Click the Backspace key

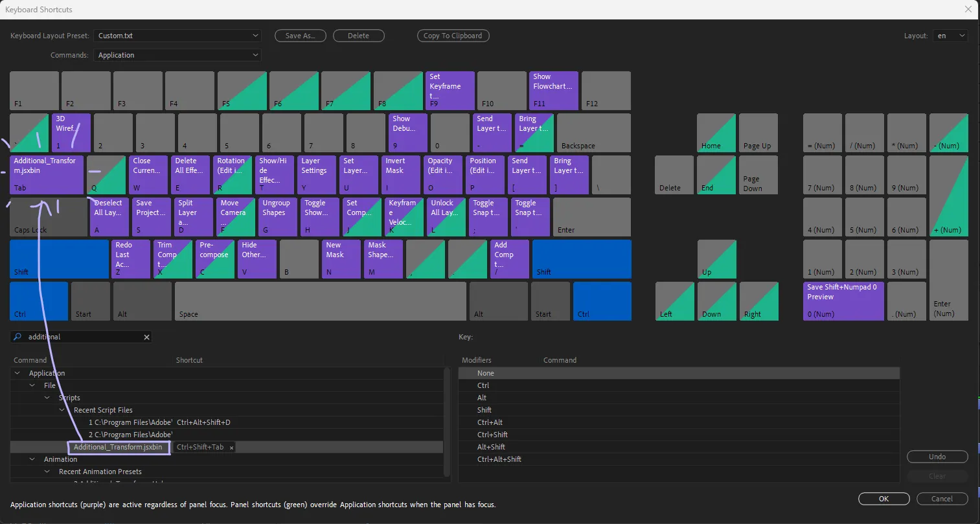(594, 133)
